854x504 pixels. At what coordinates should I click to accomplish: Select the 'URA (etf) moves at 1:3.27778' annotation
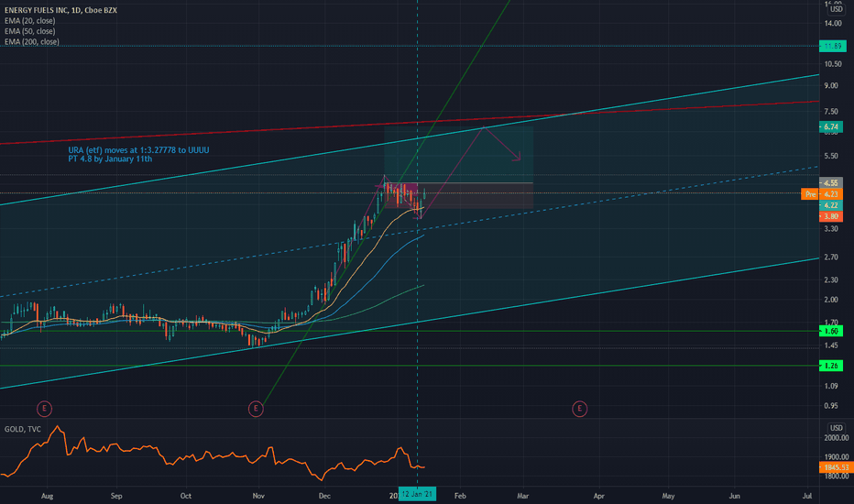[138, 150]
